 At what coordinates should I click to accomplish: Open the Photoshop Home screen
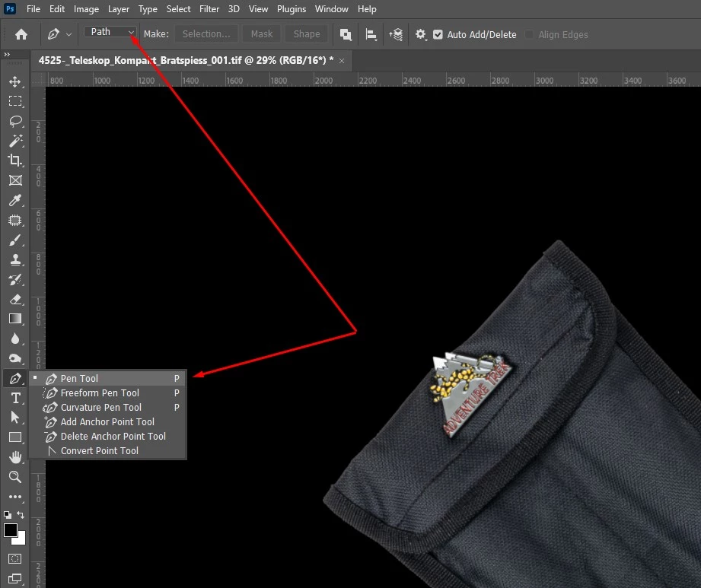point(21,34)
